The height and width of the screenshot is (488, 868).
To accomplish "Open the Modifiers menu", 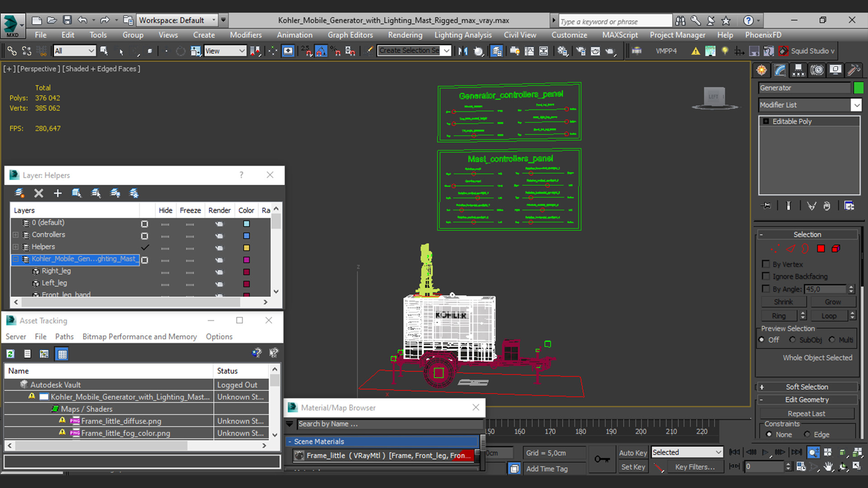I will (x=245, y=35).
